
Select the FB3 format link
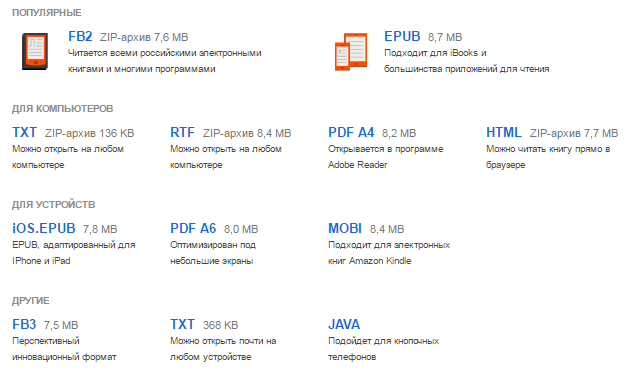pyautogui.click(x=24, y=325)
